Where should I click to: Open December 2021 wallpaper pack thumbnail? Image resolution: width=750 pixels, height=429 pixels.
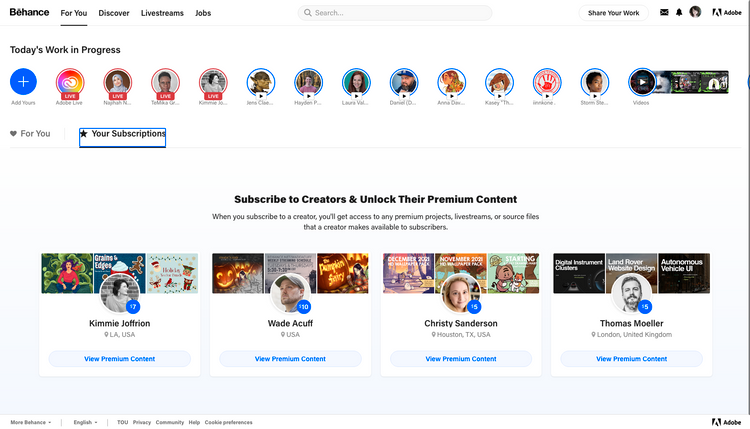pyautogui.click(x=408, y=273)
